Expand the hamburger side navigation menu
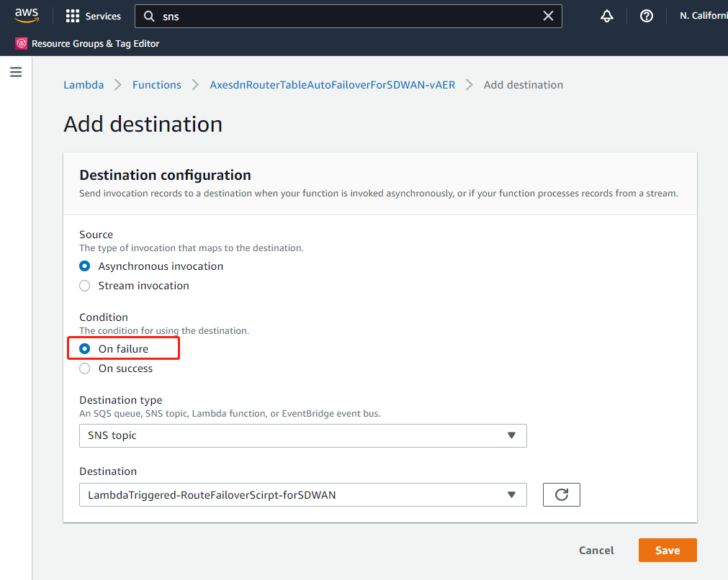This screenshot has width=728, height=580. [16, 72]
